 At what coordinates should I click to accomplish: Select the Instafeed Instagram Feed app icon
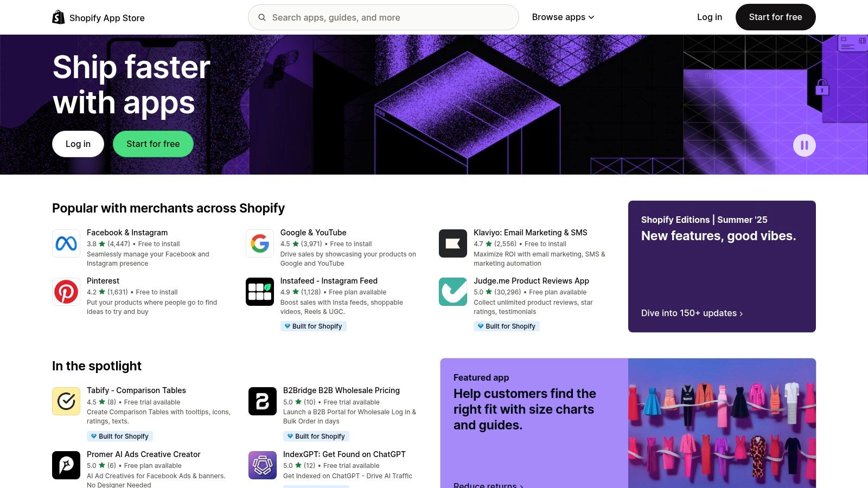pos(259,292)
